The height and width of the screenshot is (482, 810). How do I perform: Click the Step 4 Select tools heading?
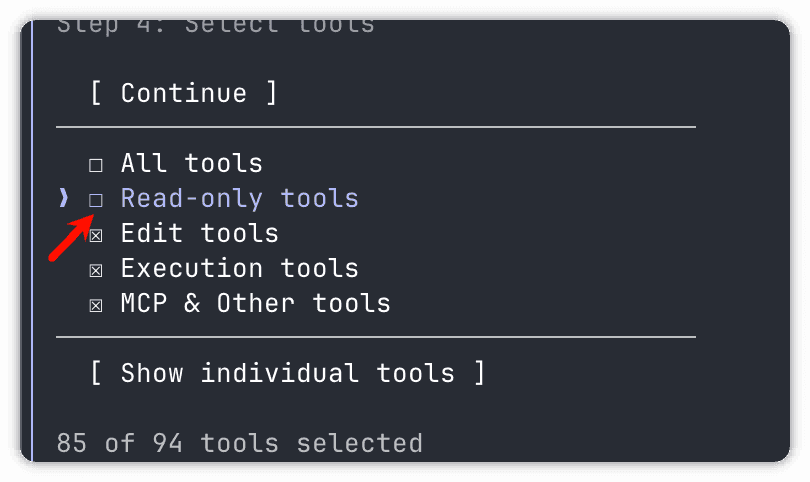215,26
